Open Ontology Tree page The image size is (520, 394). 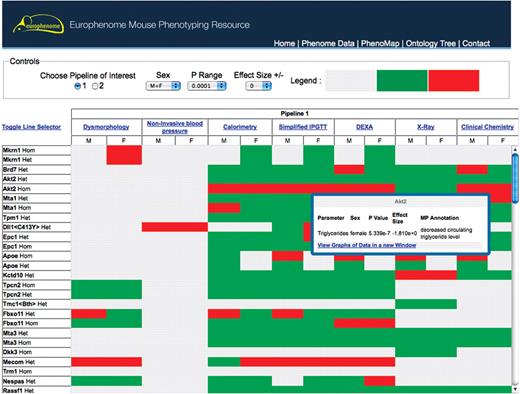[431, 43]
